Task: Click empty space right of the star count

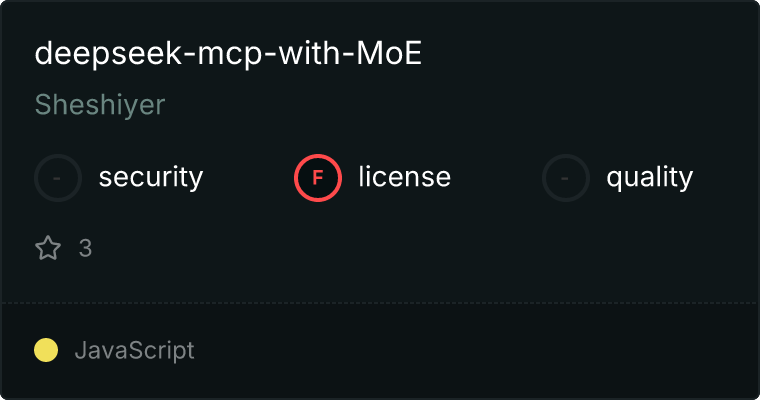Action: [x=388, y=248]
